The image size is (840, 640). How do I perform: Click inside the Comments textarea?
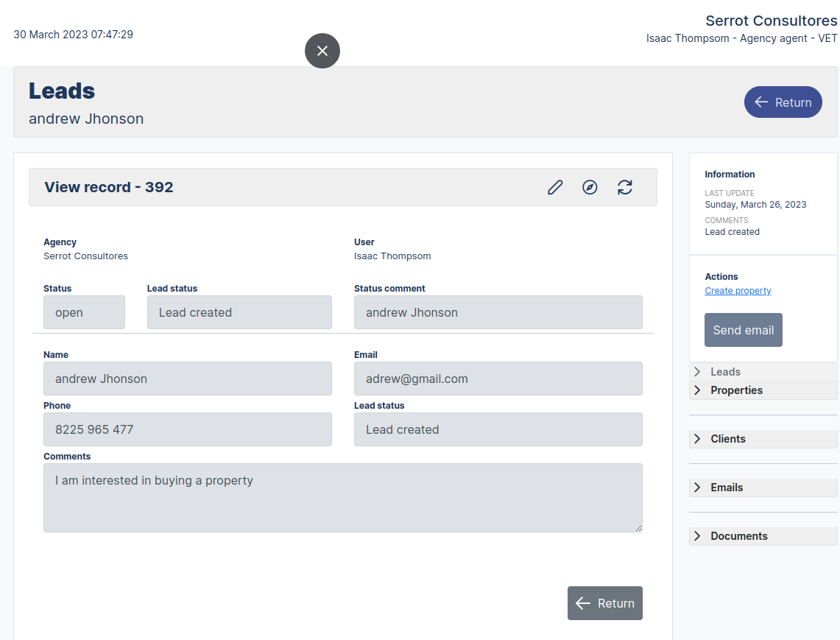(343, 497)
